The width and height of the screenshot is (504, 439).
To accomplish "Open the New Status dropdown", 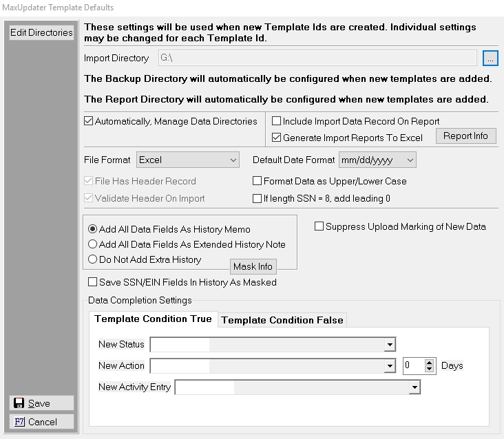I will click(x=390, y=345).
